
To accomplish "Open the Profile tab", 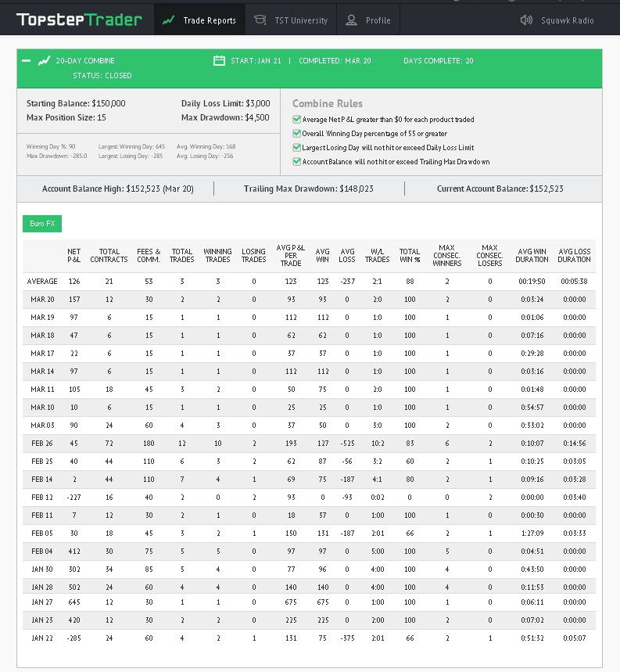I will tap(368, 20).
